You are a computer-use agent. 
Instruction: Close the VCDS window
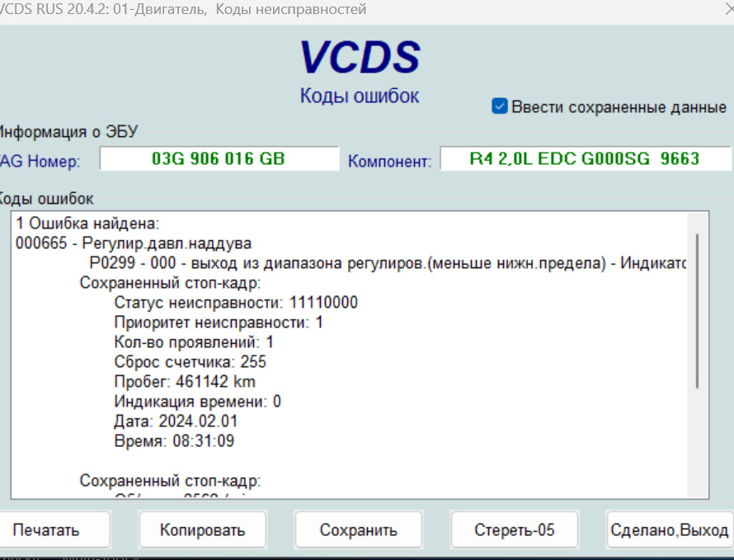coord(728,9)
